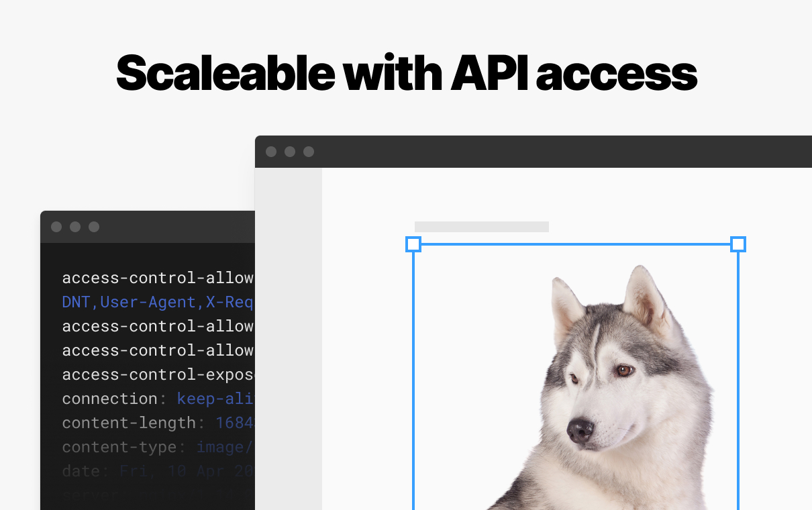812x510 pixels.
Task: Click the first dot in the code window title bar
Action: [x=56, y=227]
